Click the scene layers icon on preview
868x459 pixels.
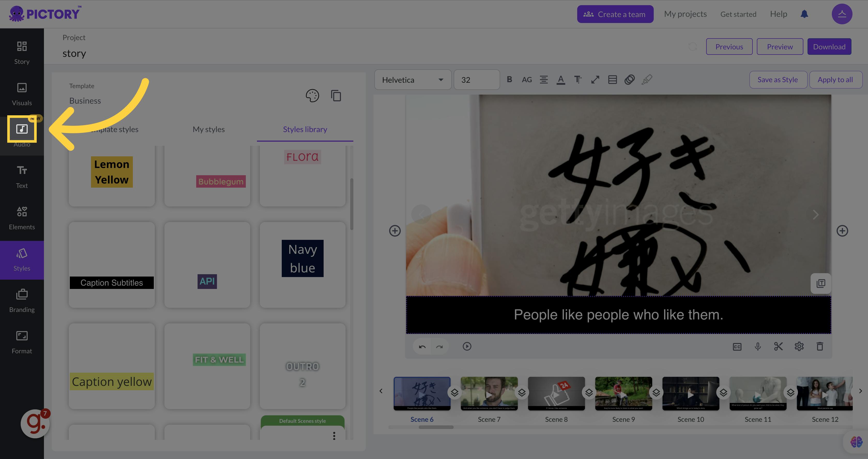(821, 284)
